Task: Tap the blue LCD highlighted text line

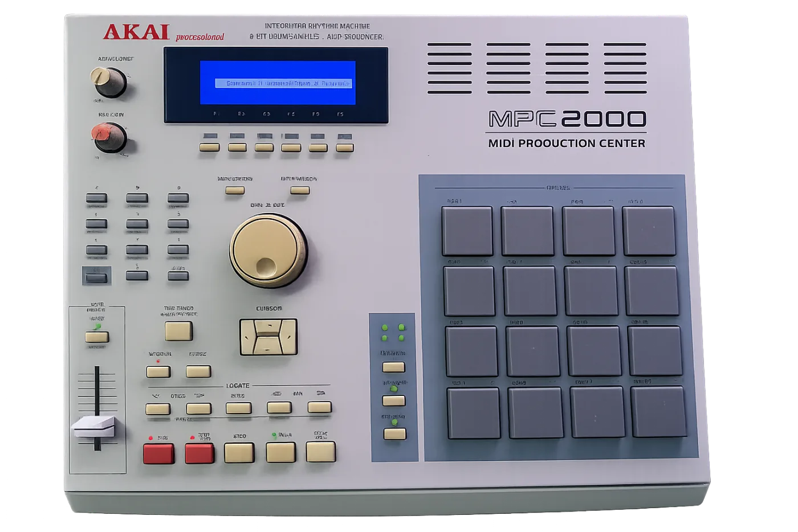Action: (283, 83)
